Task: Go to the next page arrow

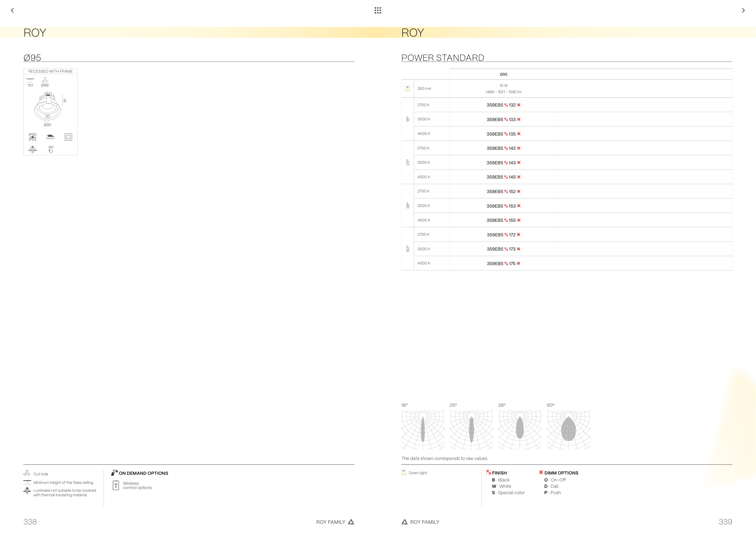Action: point(743,11)
